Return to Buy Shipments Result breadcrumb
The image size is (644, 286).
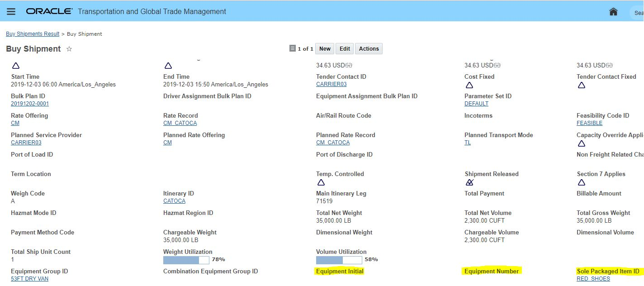click(x=33, y=34)
